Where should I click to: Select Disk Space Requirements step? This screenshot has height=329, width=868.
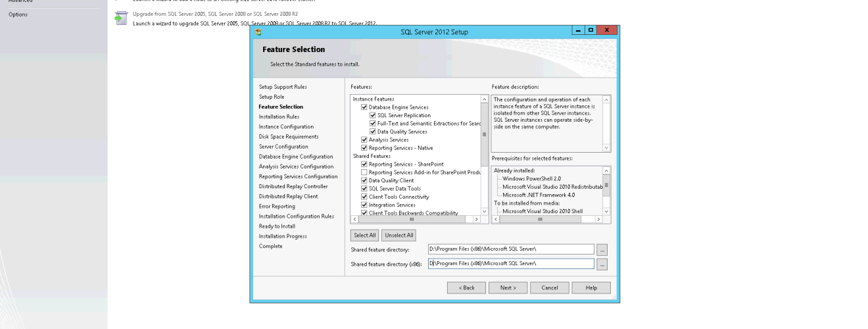(289, 137)
